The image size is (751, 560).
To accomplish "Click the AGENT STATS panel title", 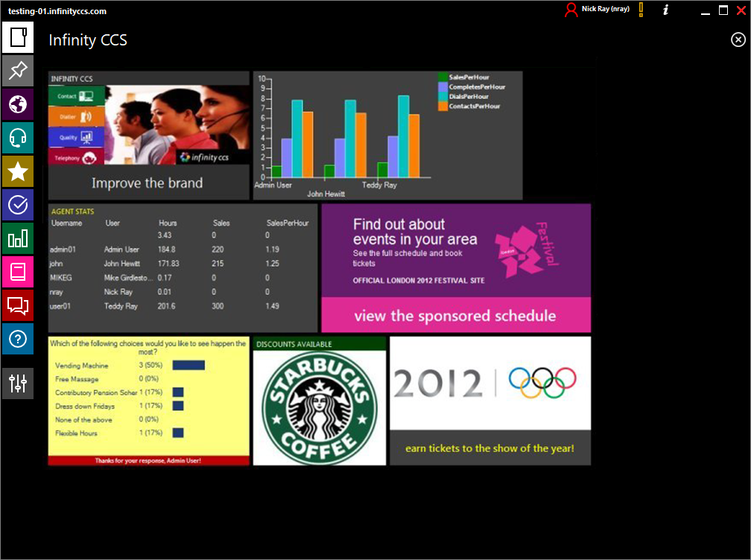I will (x=73, y=211).
